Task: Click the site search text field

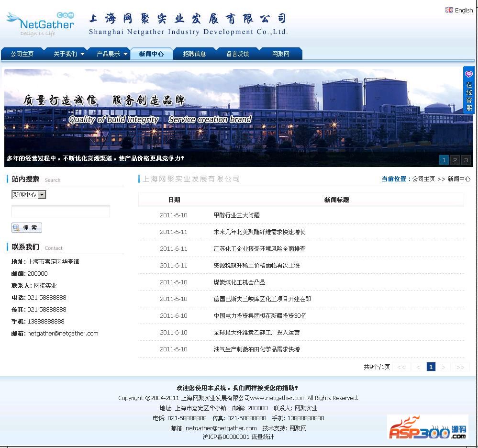Action: (x=61, y=211)
